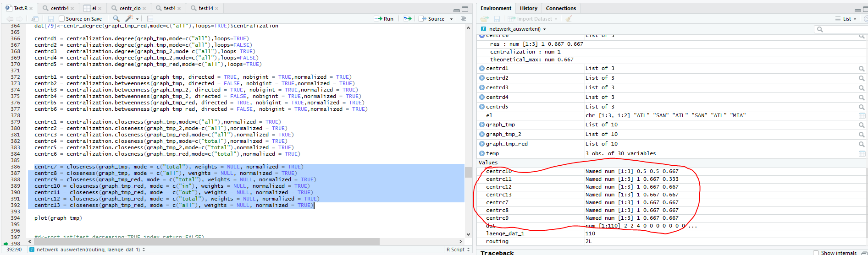The image size is (868, 255).
Task: View centrd4 with its magnifier icon
Action: coord(862,98)
